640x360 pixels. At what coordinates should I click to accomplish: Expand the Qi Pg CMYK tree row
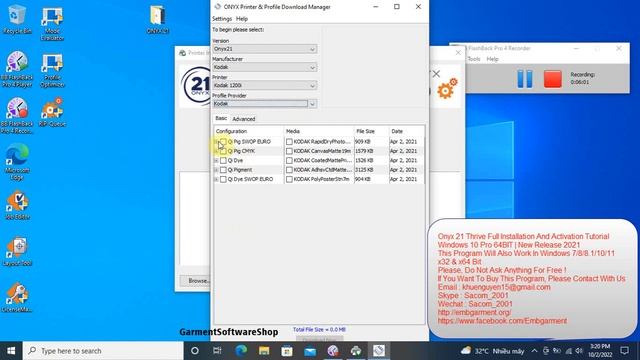tap(216, 151)
